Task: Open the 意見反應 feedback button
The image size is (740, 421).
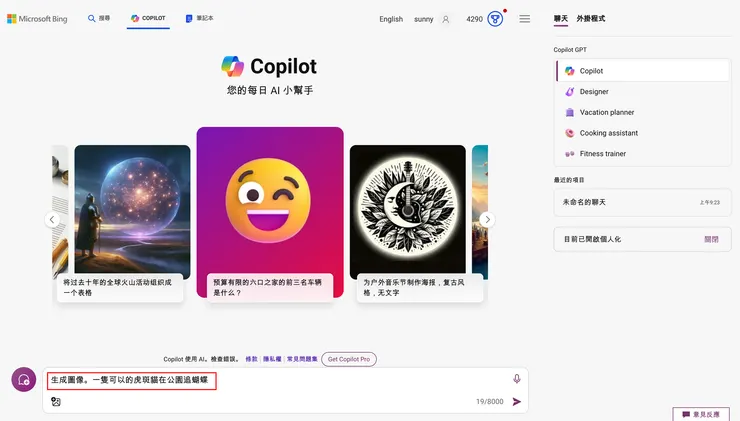Action: [x=701, y=414]
